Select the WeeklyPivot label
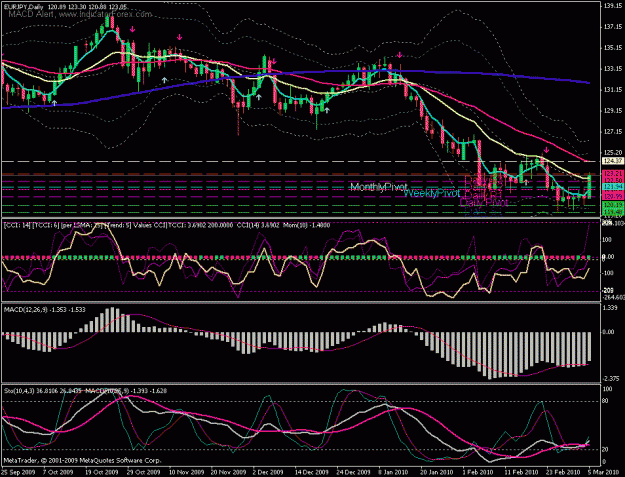 432,193
